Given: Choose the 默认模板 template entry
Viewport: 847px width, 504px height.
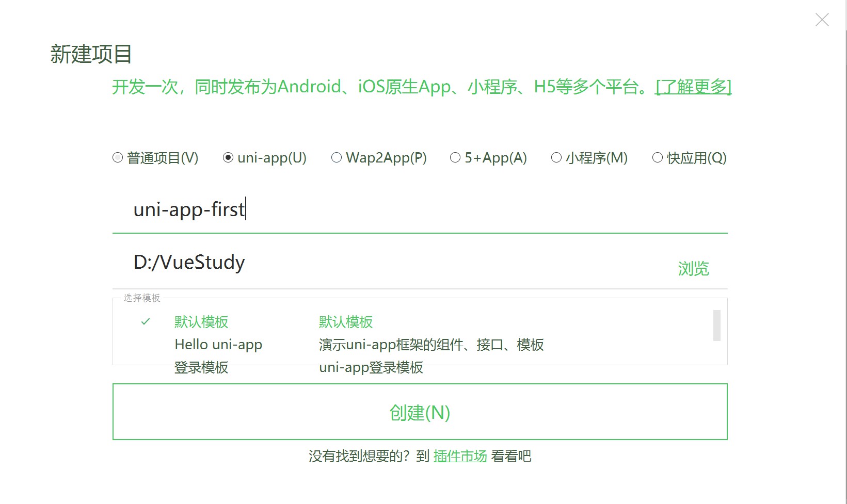Looking at the screenshot, I should (x=201, y=322).
